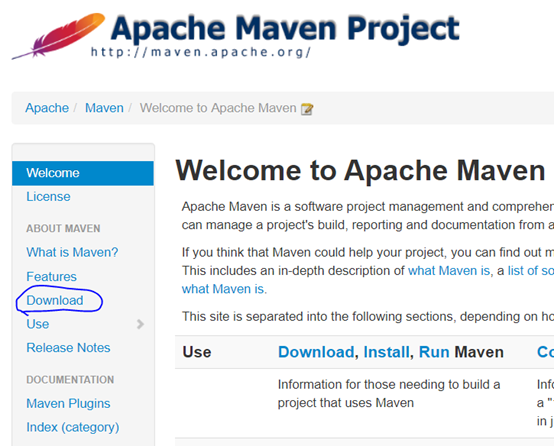This screenshot has height=446, width=554.
Task: Open the Download link in the Use table row
Action: [316, 352]
